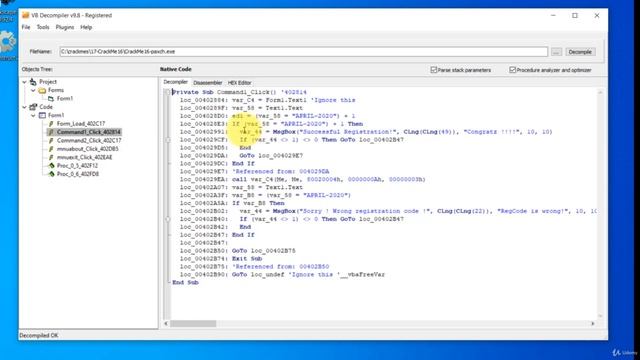Click the mnuexit_Click_402EAE procedure icon
This screenshot has width=640, height=360.
51,157
